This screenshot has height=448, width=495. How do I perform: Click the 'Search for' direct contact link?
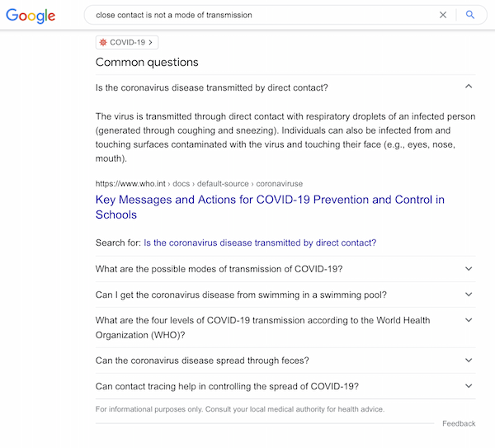click(260, 243)
